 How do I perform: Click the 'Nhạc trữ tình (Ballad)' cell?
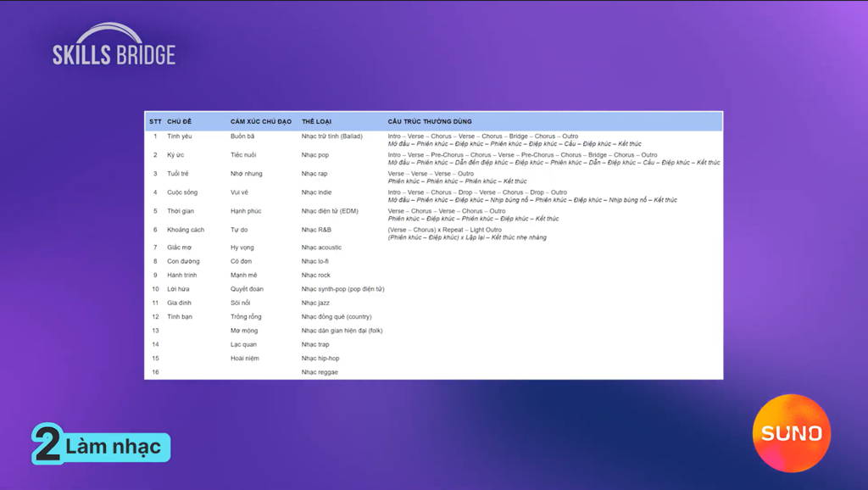[331, 136]
